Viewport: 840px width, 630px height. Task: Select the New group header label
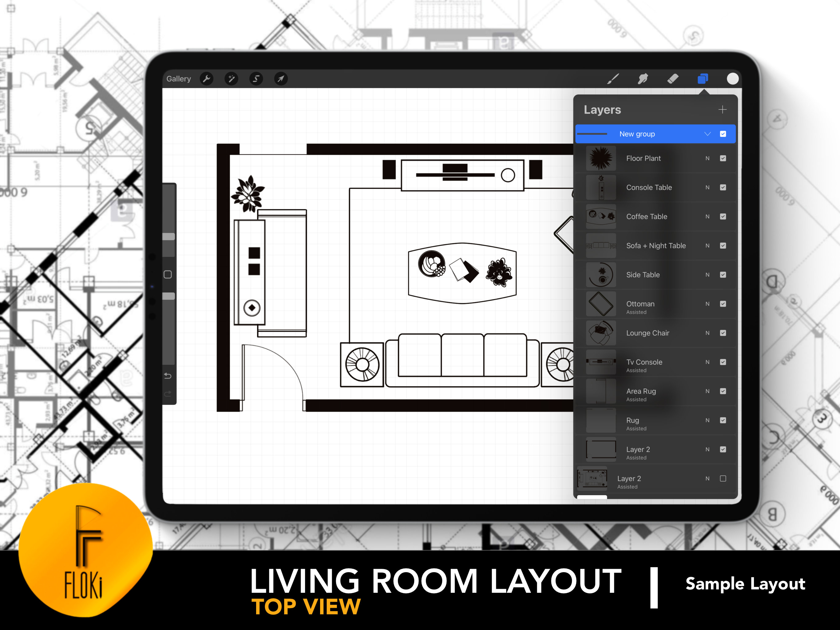pyautogui.click(x=637, y=134)
